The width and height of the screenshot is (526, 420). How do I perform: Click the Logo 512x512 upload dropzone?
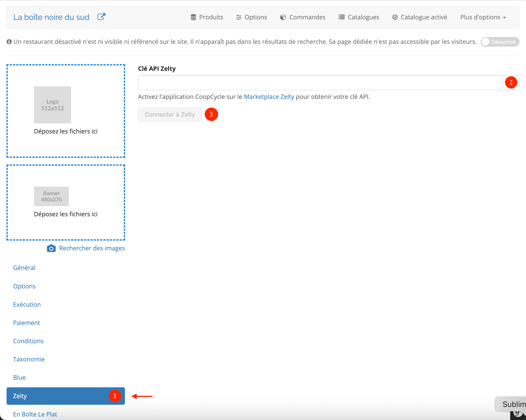tap(66, 111)
